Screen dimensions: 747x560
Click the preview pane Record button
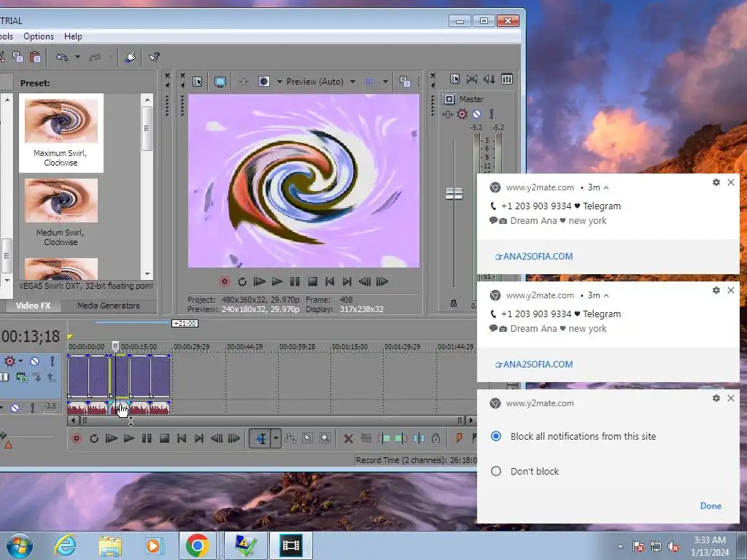pos(225,281)
